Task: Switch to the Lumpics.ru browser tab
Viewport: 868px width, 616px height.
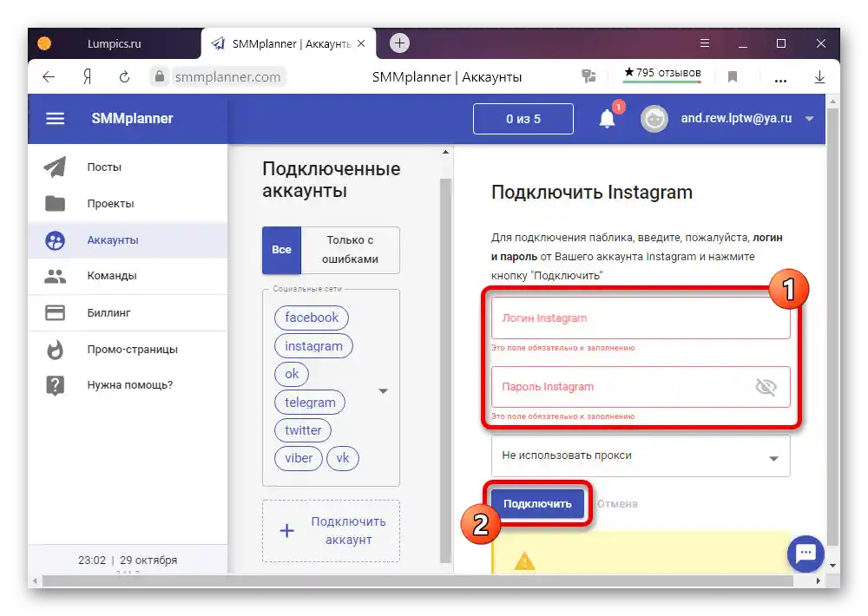Action: point(113,43)
